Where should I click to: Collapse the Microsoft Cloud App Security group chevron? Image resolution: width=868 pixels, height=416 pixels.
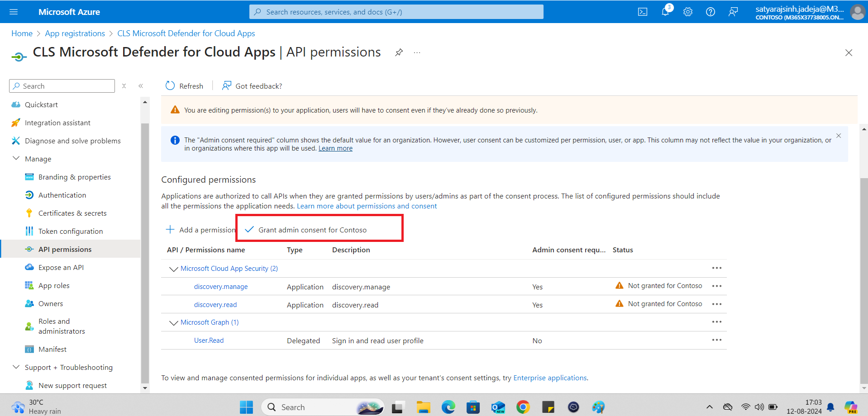173,269
